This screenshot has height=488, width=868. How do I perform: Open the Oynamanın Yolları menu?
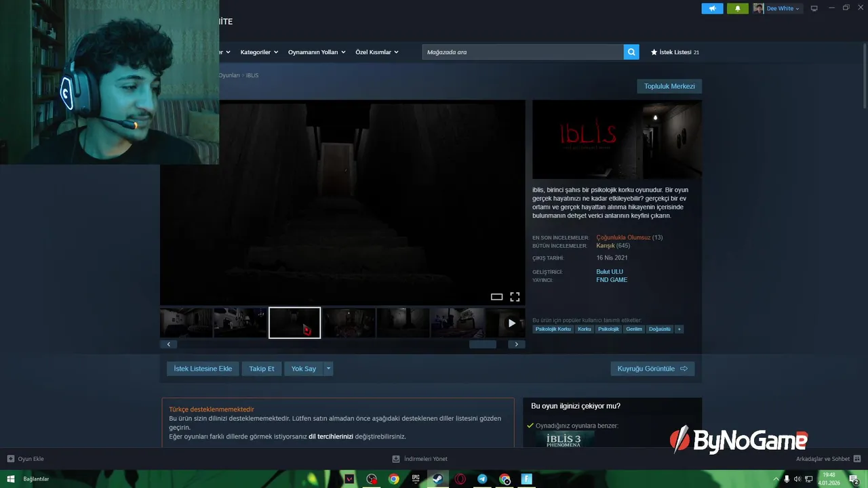tap(317, 52)
